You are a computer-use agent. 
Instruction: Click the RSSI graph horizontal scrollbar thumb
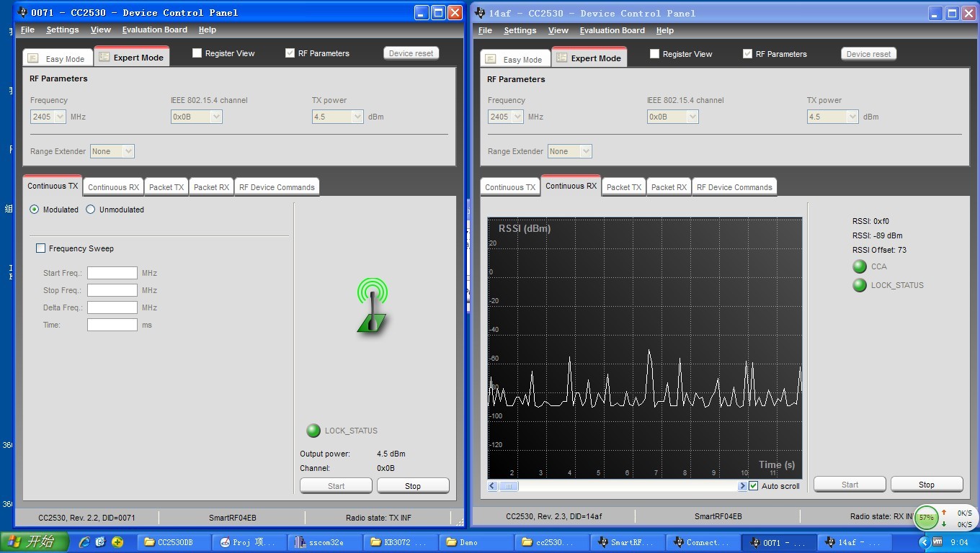pos(508,486)
